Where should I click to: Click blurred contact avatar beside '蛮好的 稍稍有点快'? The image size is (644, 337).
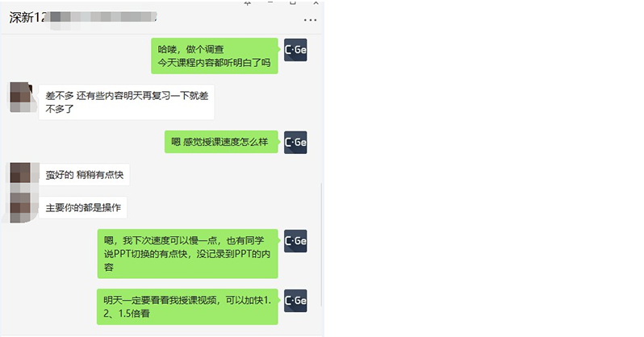point(20,173)
